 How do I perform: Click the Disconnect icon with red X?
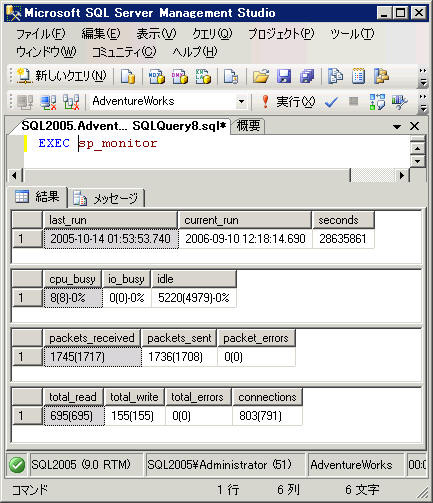(x=48, y=102)
